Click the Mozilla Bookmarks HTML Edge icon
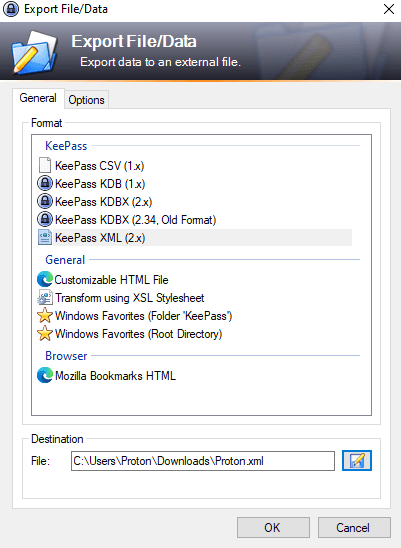401x548 pixels. (x=45, y=375)
